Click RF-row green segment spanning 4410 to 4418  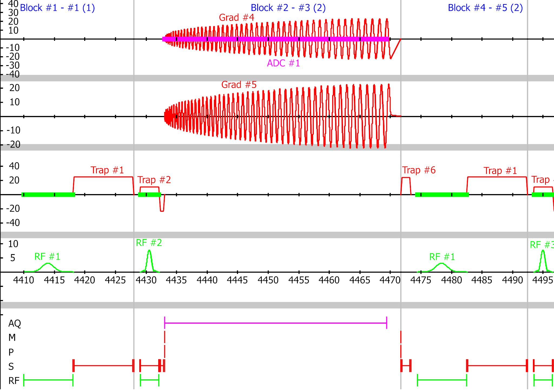pos(48,380)
